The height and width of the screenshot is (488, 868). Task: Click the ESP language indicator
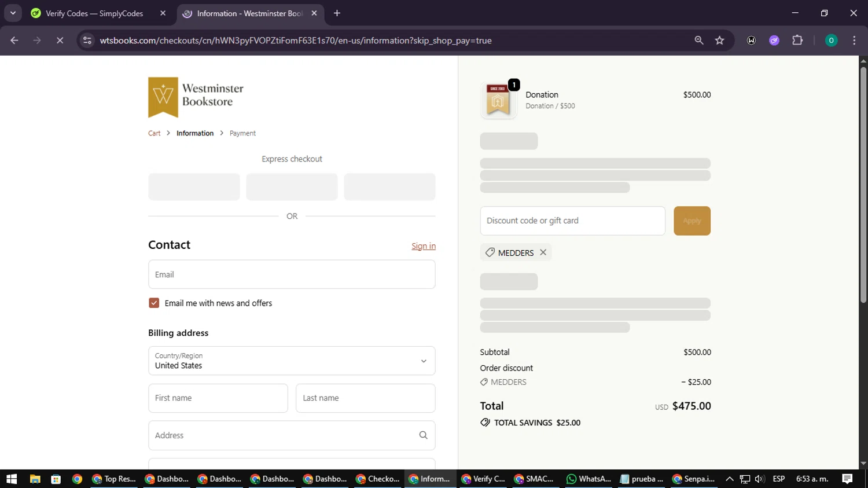779,479
